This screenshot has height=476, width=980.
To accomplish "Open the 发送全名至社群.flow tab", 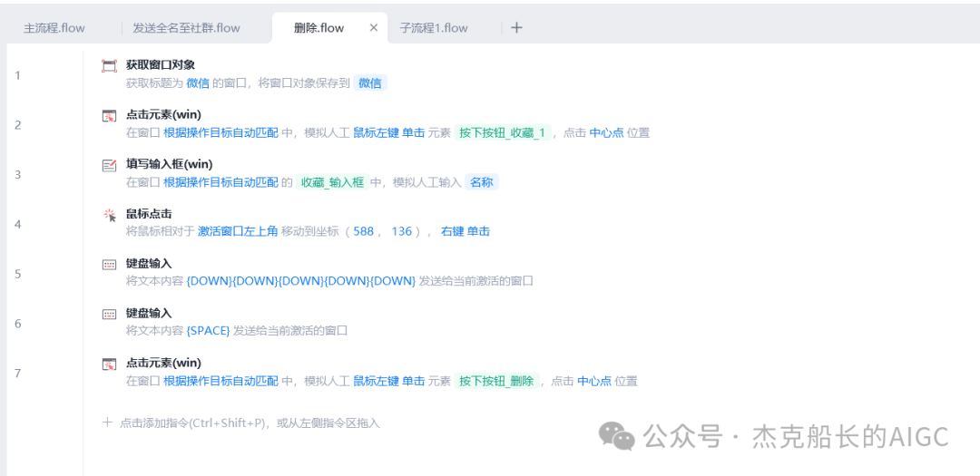I will pyautogui.click(x=186, y=27).
